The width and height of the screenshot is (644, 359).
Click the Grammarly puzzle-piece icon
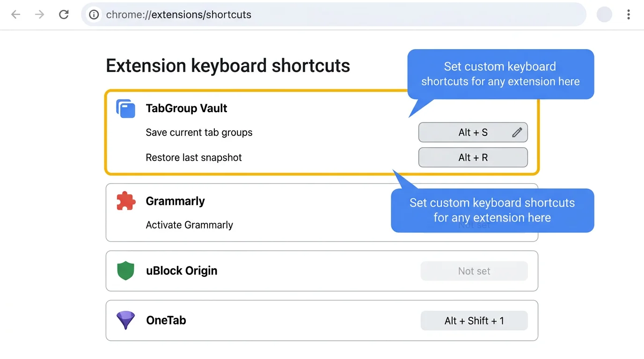[125, 201]
